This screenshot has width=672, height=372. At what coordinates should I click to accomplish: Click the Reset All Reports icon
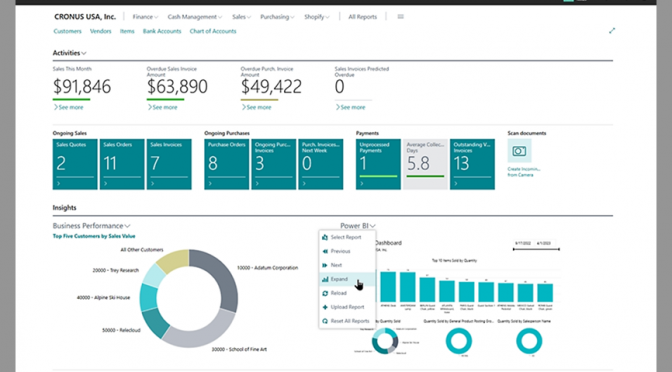325,321
